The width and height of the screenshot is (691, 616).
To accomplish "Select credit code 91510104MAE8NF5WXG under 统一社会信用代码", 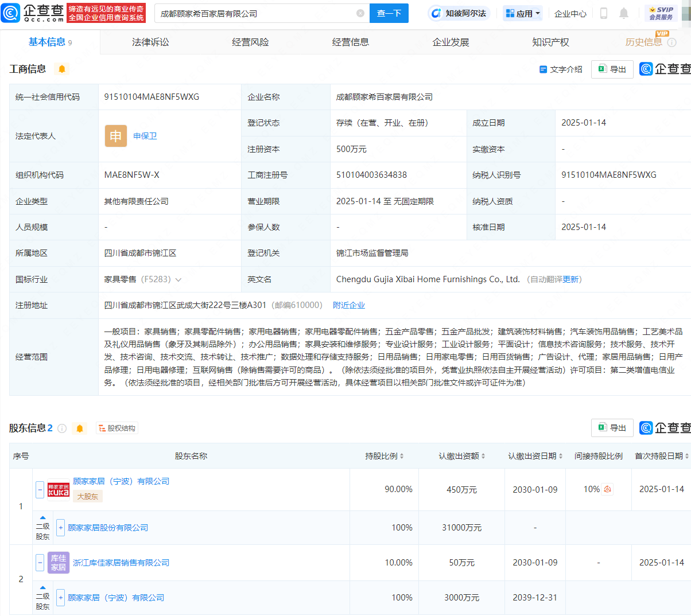I will pyautogui.click(x=152, y=97).
